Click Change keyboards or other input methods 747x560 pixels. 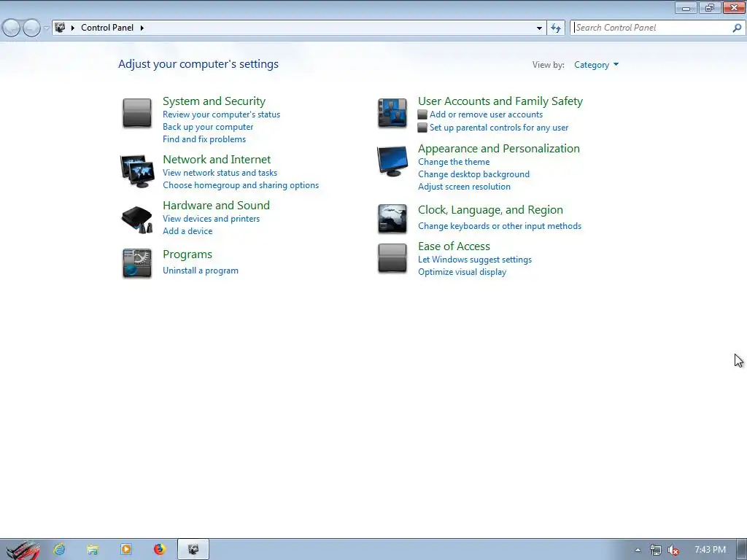coord(499,226)
